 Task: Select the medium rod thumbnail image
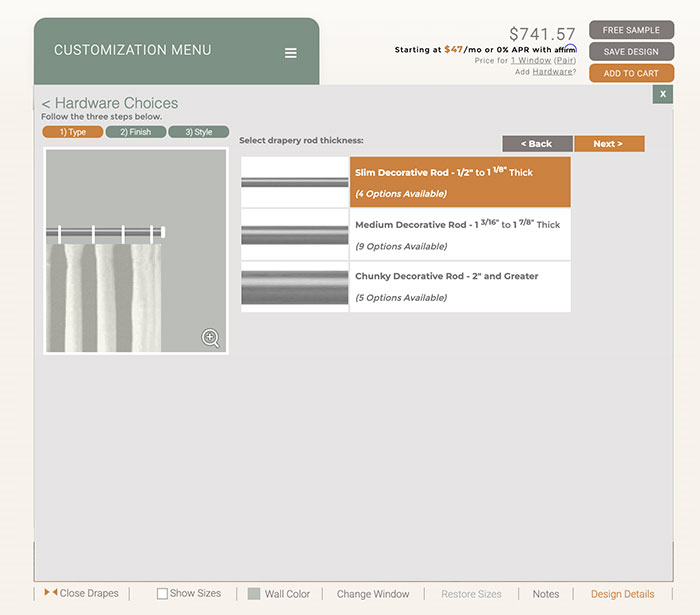[295, 235]
